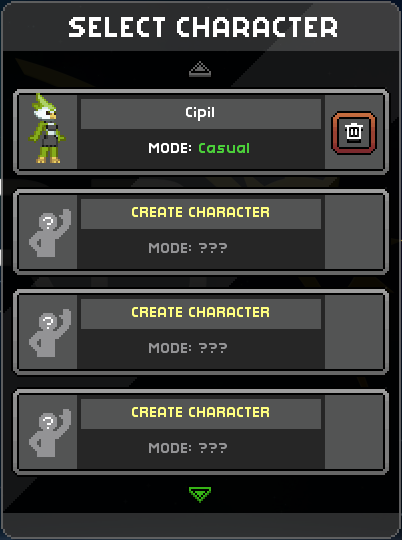Click MODE: ??? in the bottom empty slot
This screenshot has width=402, height=540.
click(x=188, y=448)
